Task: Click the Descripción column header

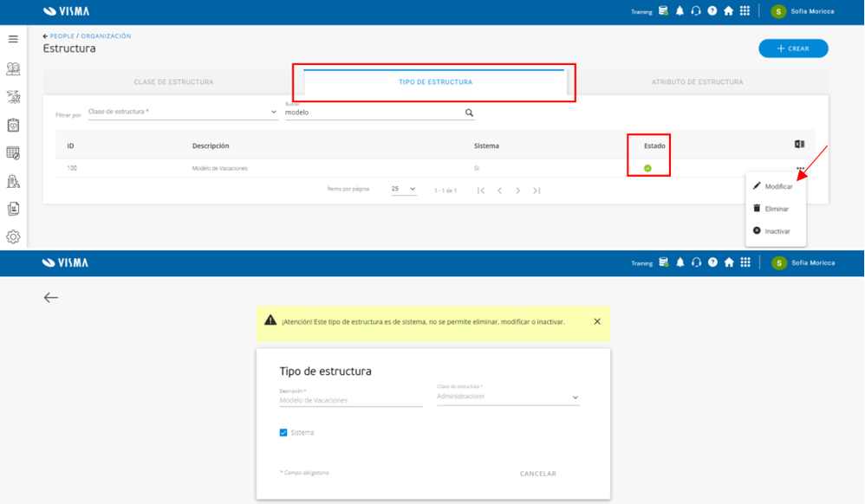Action: [211, 146]
